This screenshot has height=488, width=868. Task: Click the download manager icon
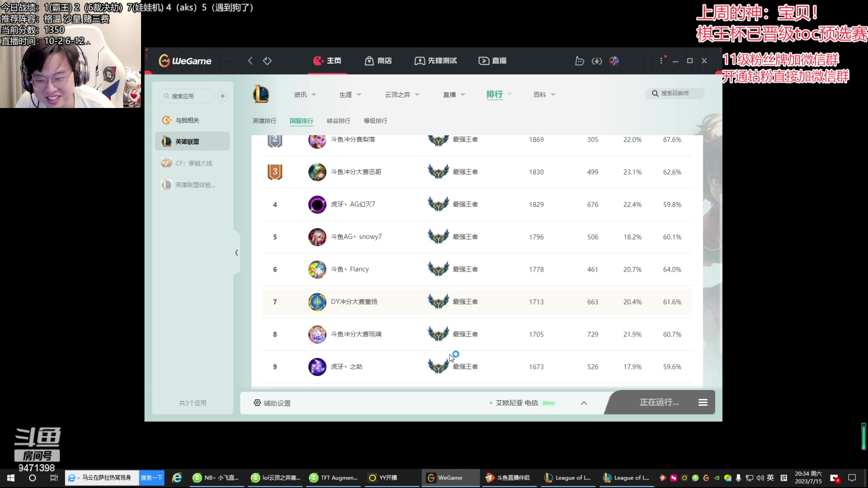coord(597,61)
